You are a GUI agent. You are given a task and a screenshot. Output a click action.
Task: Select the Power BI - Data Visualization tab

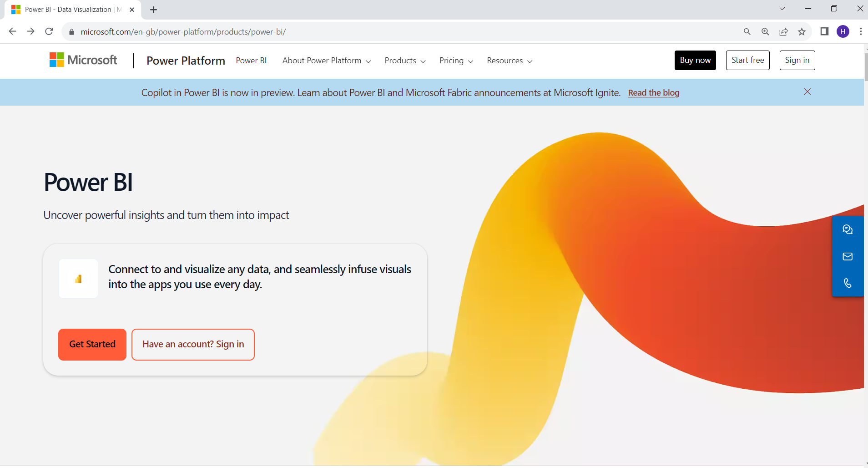click(73, 10)
